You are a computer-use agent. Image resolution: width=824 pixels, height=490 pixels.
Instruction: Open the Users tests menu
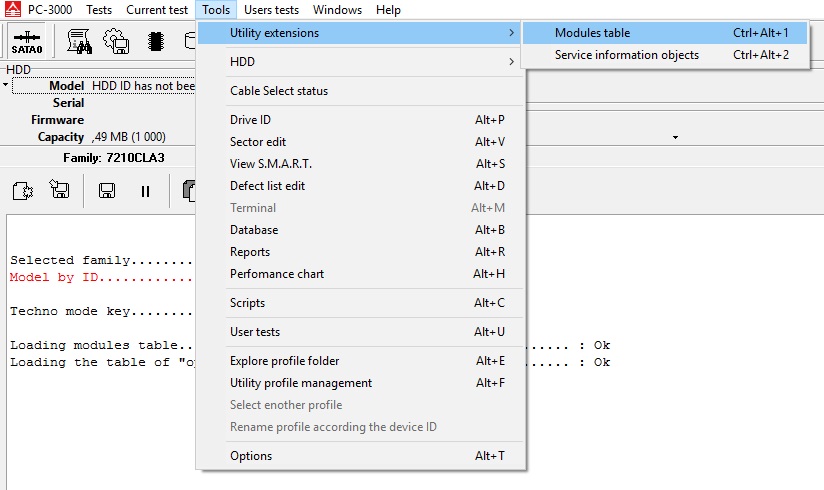(271, 10)
